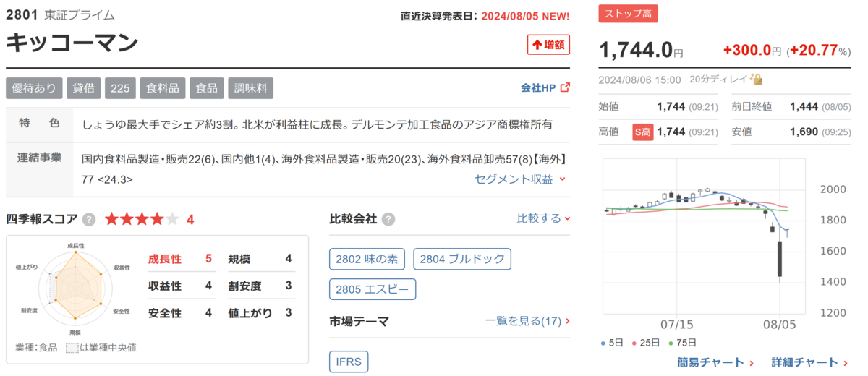Click the blue 5日 moving average legend
The width and height of the screenshot is (868, 376).
(x=613, y=343)
